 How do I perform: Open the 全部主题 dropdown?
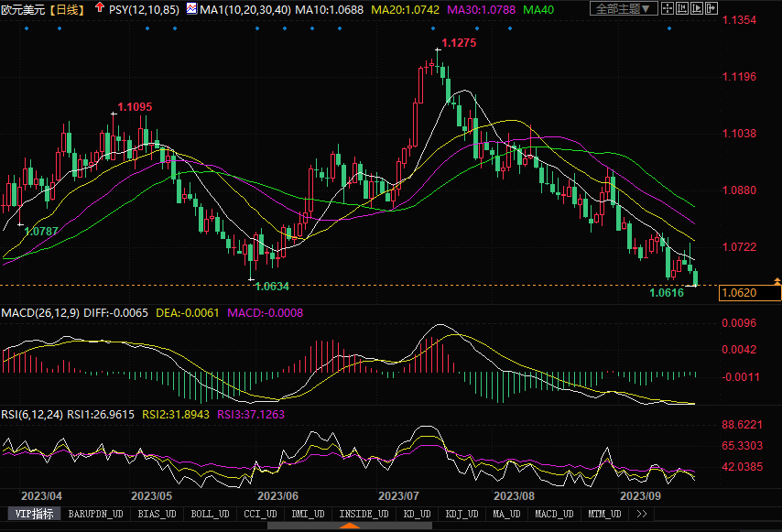pyautogui.click(x=623, y=8)
